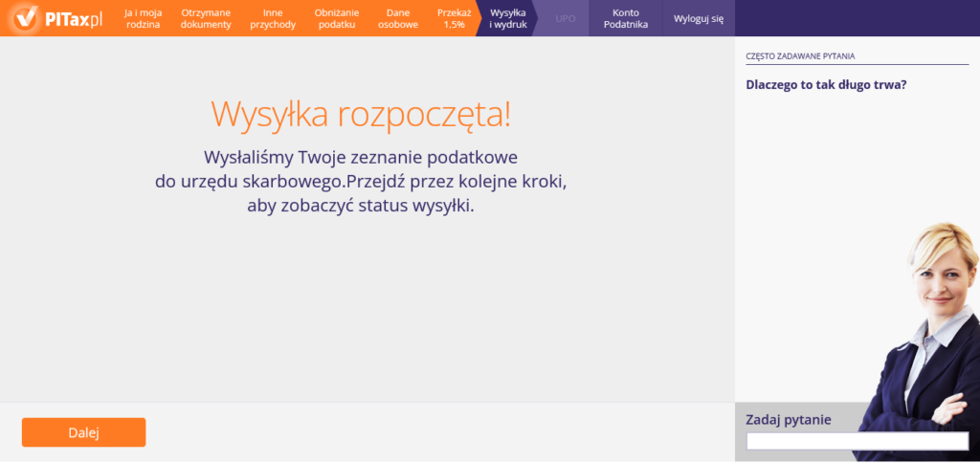The image size is (980, 463).
Task: Open the 'Dane osobowe' section
Action: click(398, 18)
